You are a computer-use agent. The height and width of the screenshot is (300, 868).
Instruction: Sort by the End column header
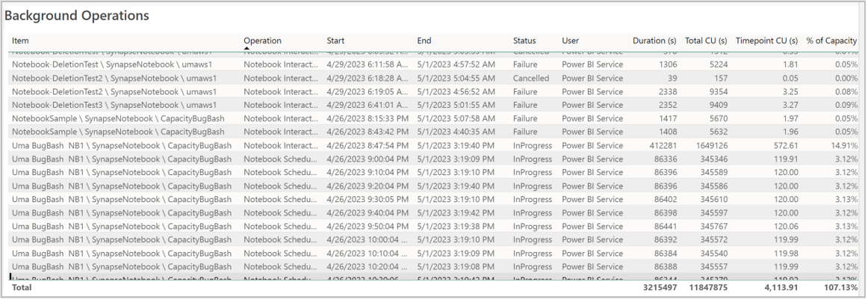(424, 40)
